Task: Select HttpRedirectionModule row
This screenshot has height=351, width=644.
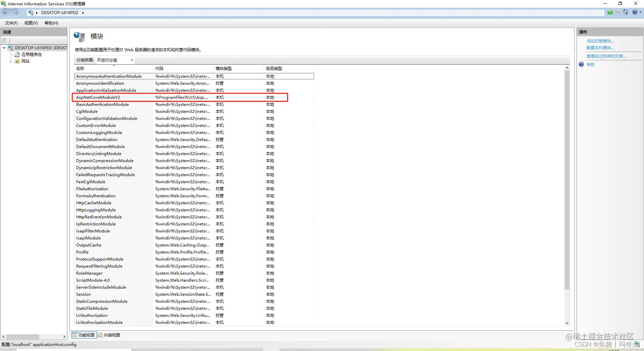Action: tap(194, 217)
